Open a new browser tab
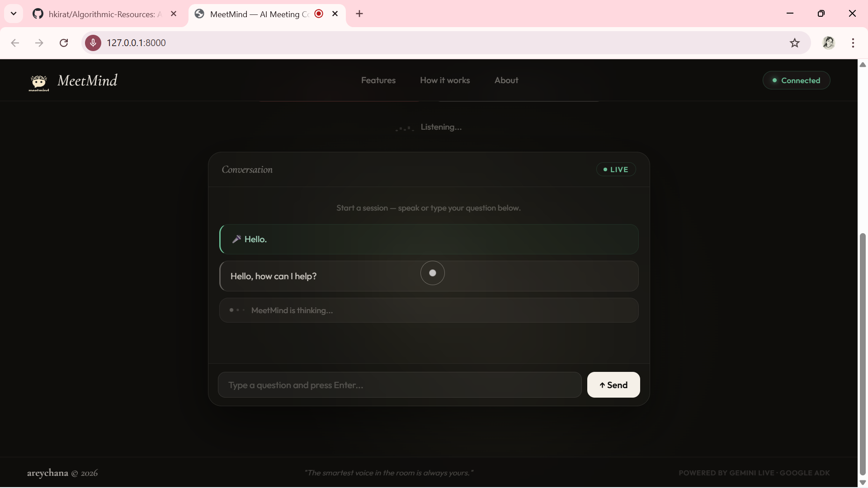The image size is (868, 488). 359,14
